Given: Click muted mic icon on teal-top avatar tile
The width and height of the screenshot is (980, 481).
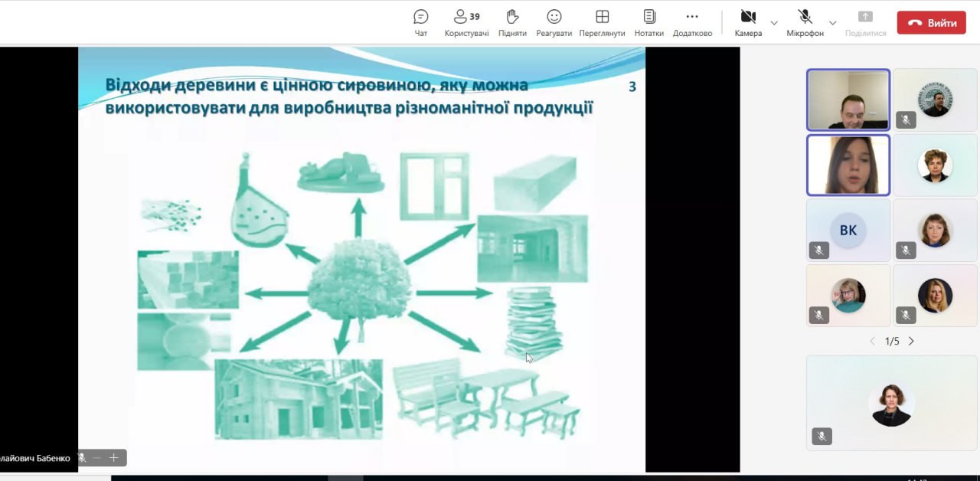Looking at the screenshot, I should [819, 315].
